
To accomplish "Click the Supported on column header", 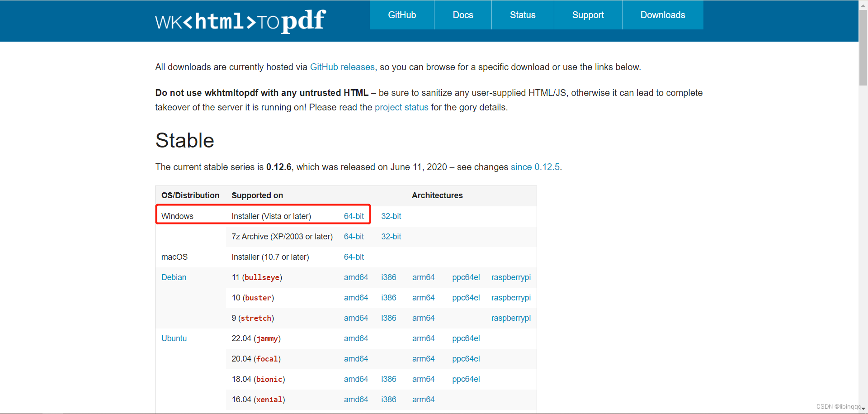I will coord(257,195).
